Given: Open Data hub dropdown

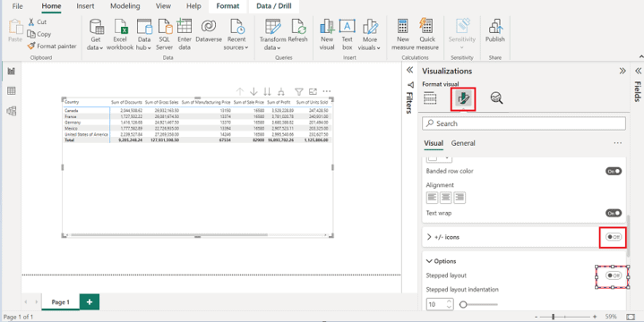Looking at the screenshot, I should [144, 44].
